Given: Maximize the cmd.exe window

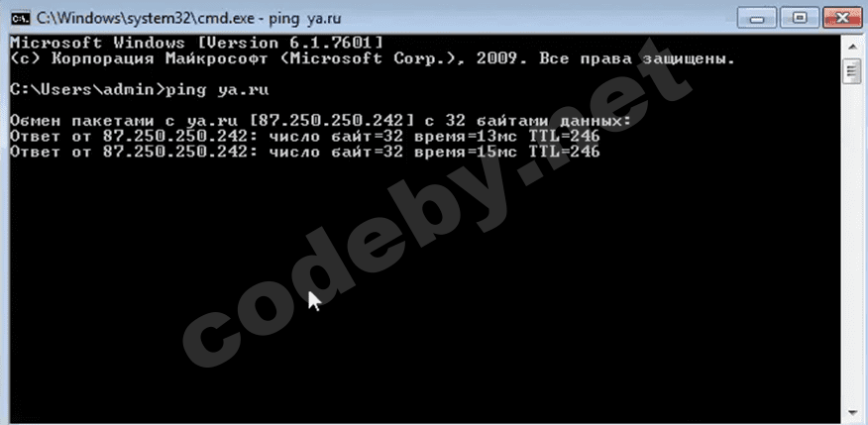Looking at the screenshot, I should (798, 19).
